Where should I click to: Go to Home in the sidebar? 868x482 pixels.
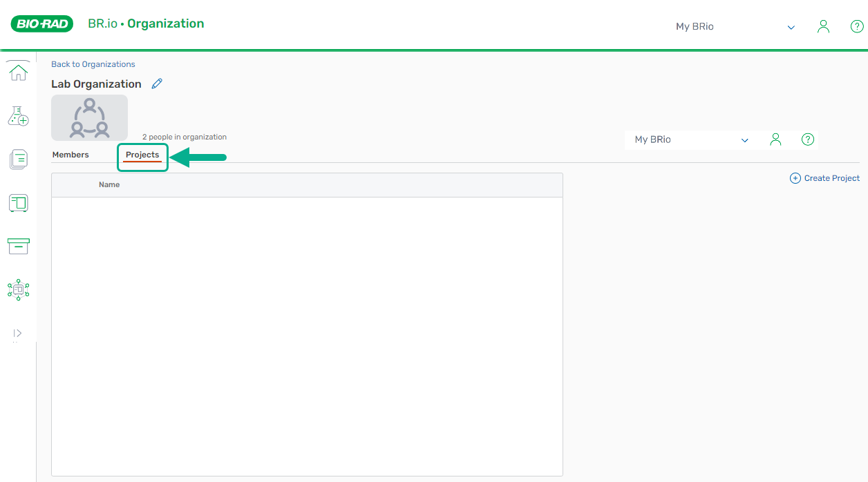18,72
